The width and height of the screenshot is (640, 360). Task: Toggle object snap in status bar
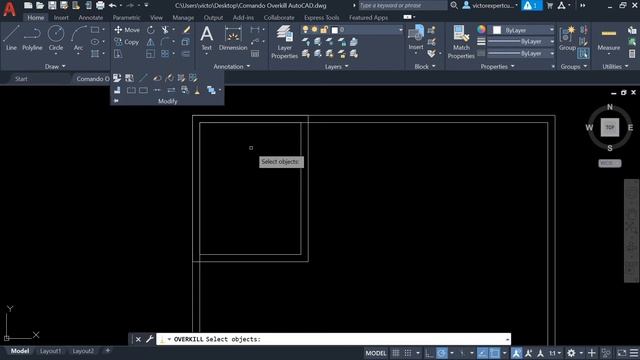pos(494,353)
